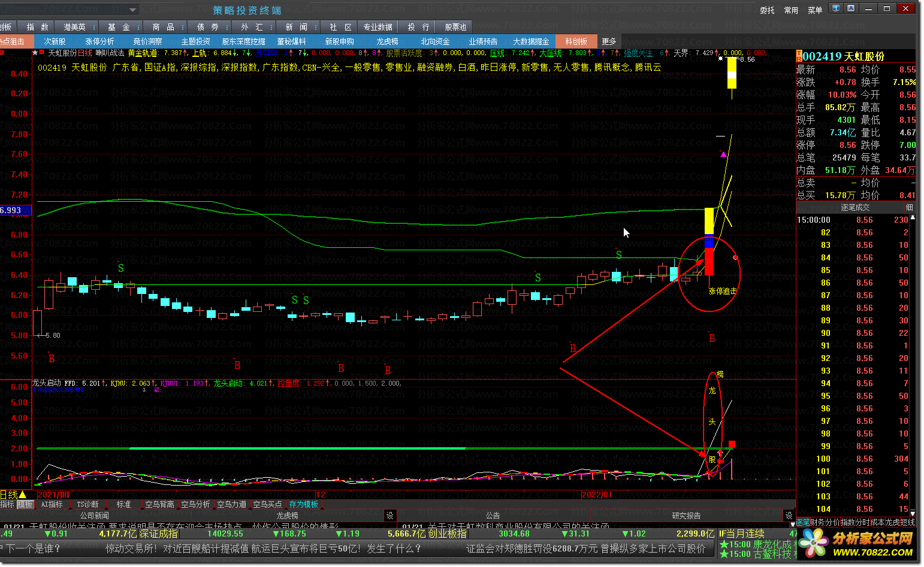Switch to 大数据掘金 sub-tab
Screen dimensions: 924x567
[x=531, y=41]
